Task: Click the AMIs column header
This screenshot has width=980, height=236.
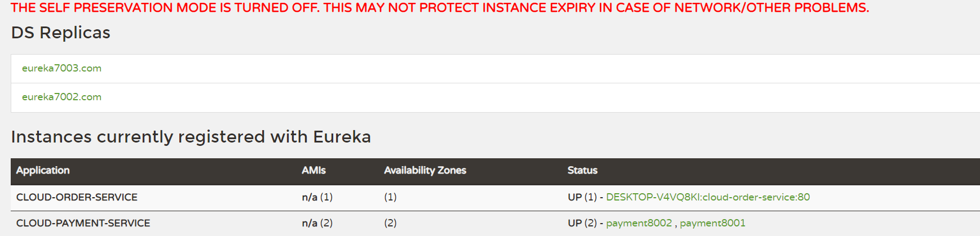Action: click(314, 170)
